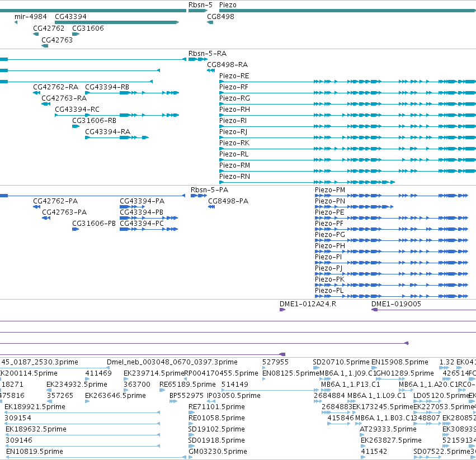The height and width of the screenshot is (460, 476).
Task: Select the Piezo-PG protein label
Action: coord(330,235)
